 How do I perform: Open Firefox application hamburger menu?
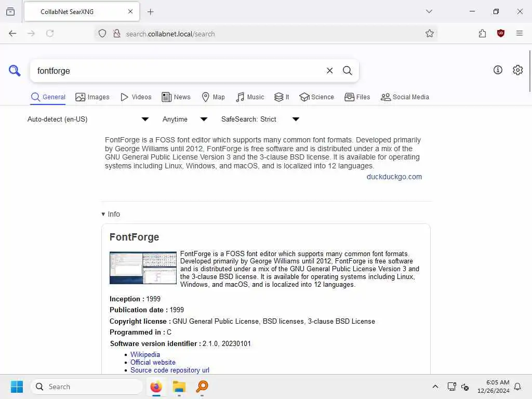coord(519,33)
